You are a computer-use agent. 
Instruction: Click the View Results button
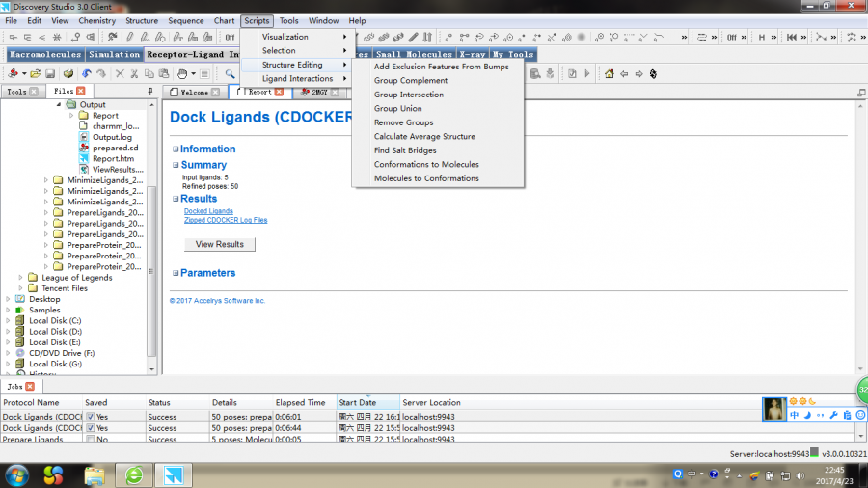[x=219, y=244]
